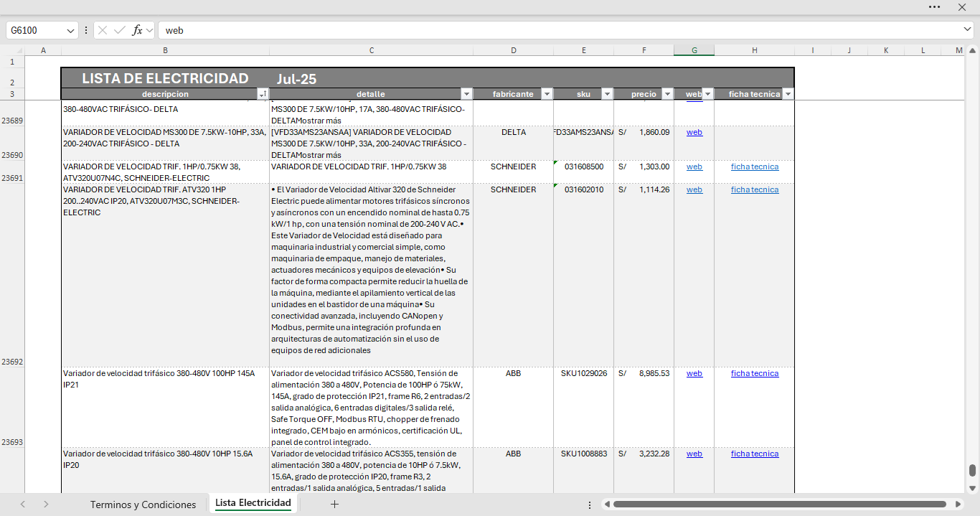
Task: Open web link for ABB SKU1029026 row
Action: pyautogui.click(x=694, y=373)
